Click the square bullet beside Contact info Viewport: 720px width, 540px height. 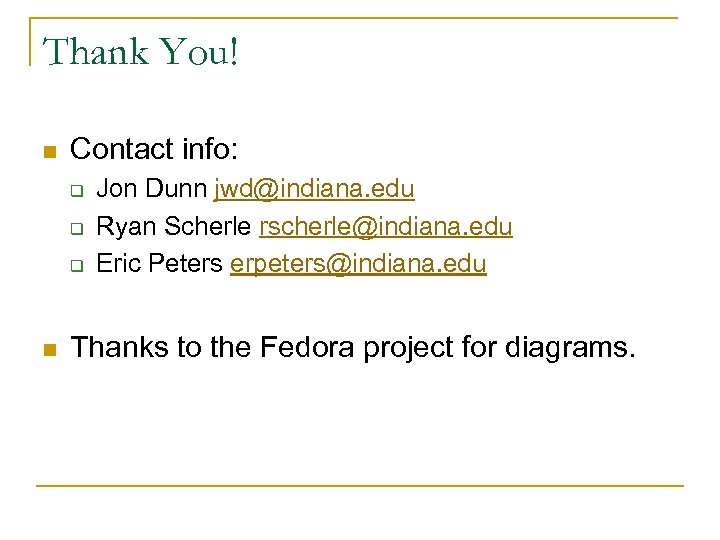click(47, 152)
